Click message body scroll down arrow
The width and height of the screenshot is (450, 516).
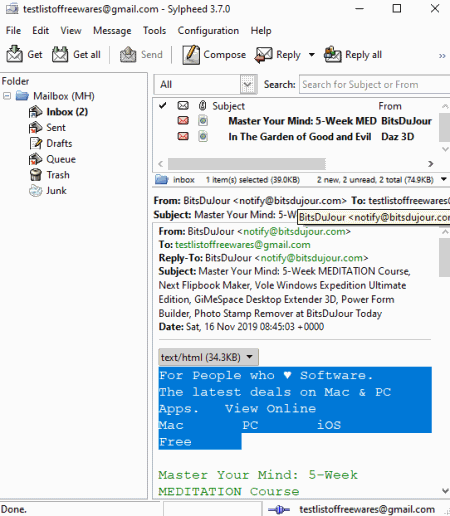(445, 490)
